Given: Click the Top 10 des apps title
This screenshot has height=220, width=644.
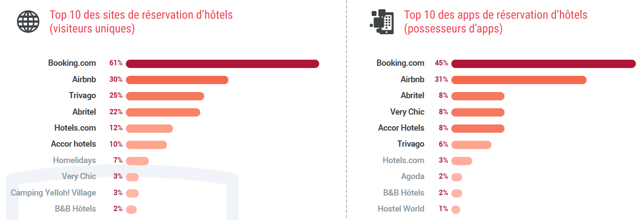Looking at the screenshot, I should (x=495, y=22).
